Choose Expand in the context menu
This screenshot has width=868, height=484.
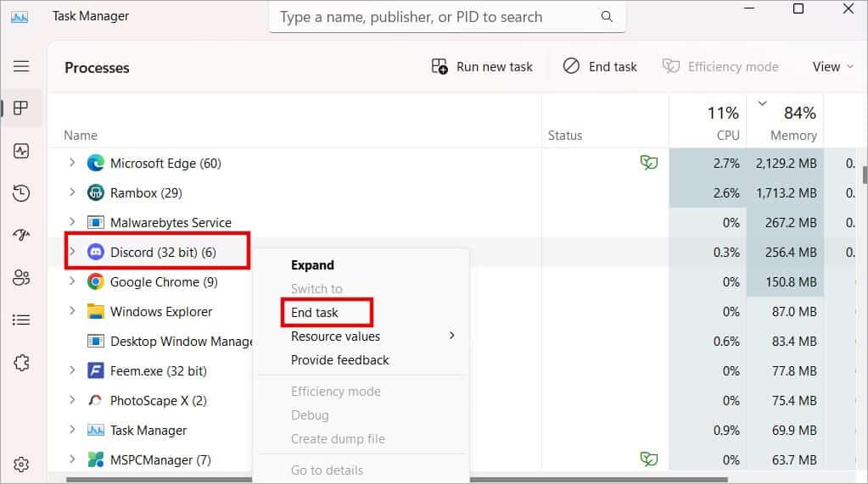pos(312,265)
